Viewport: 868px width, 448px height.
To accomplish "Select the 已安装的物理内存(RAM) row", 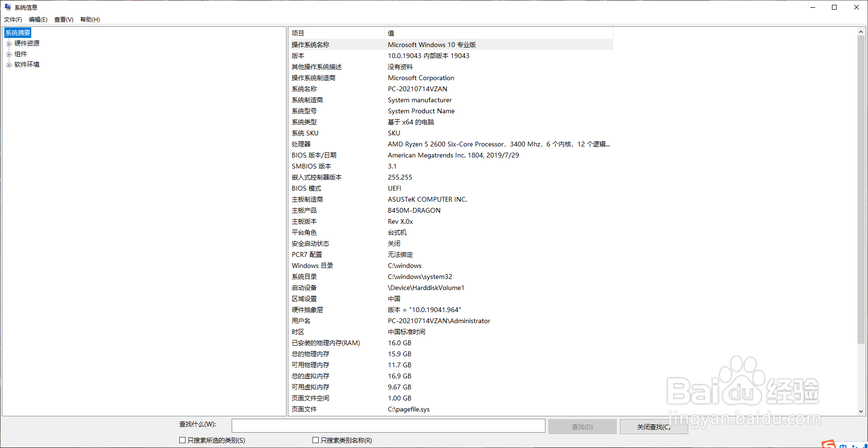I will tap(451, 343).
